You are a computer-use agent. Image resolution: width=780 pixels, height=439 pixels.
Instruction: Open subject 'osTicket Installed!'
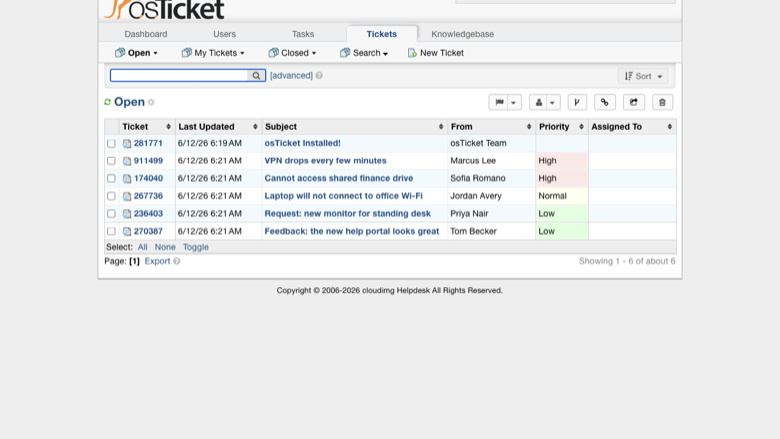[x=302, y=143]
